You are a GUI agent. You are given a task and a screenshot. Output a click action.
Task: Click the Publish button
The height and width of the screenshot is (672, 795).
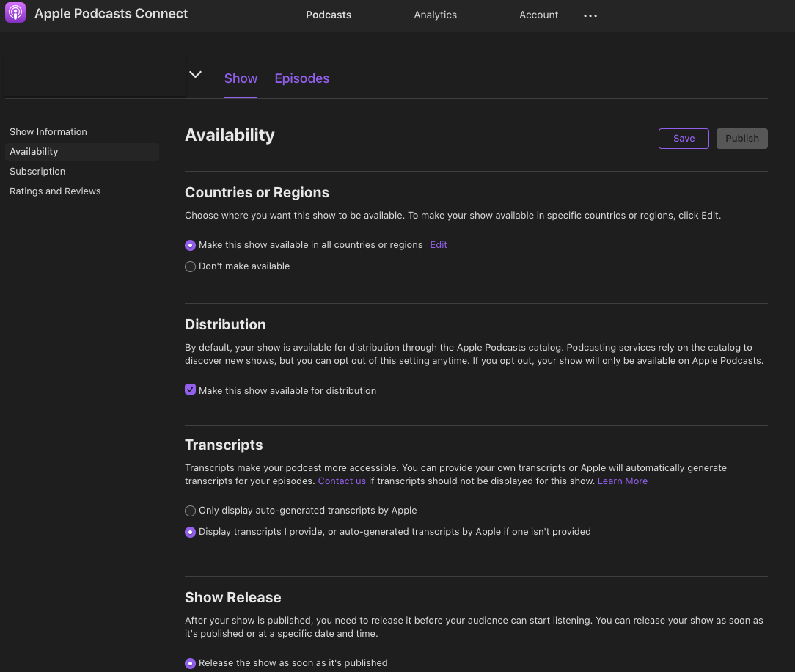tap(741, 139)
